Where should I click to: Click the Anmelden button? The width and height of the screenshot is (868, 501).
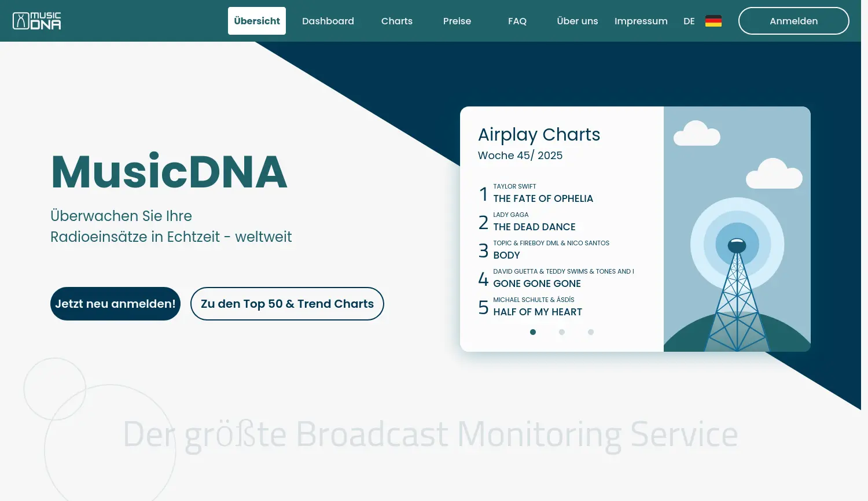pos(793,21)
